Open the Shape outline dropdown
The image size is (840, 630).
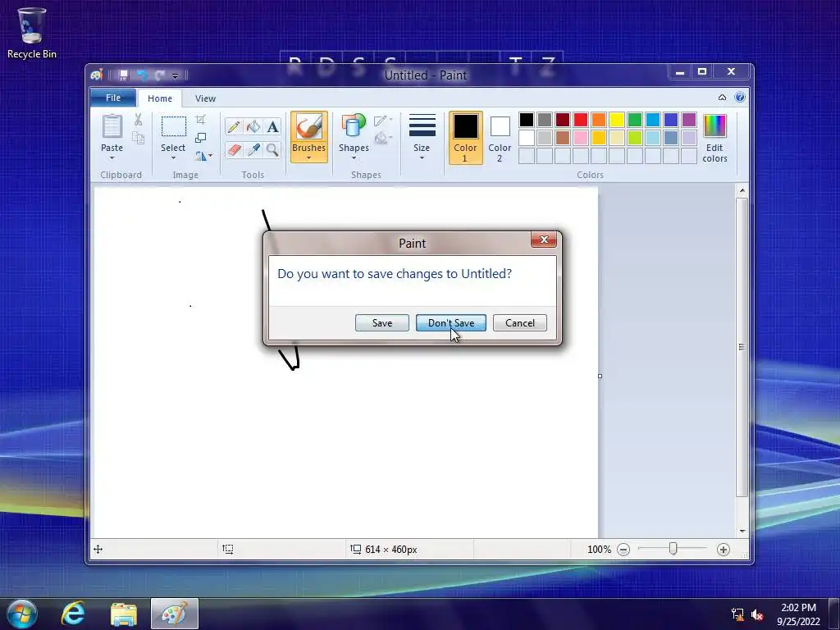383,121
